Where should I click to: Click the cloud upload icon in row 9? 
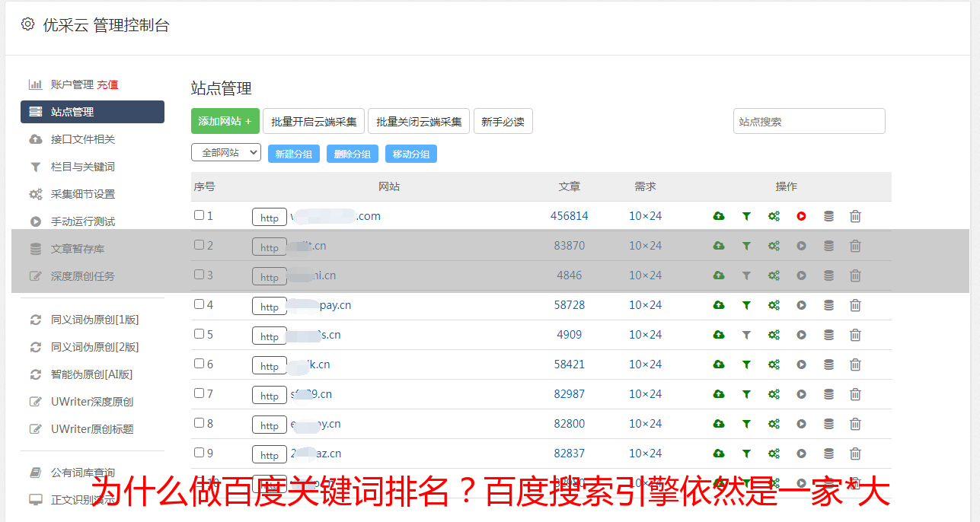coord(719,454)
